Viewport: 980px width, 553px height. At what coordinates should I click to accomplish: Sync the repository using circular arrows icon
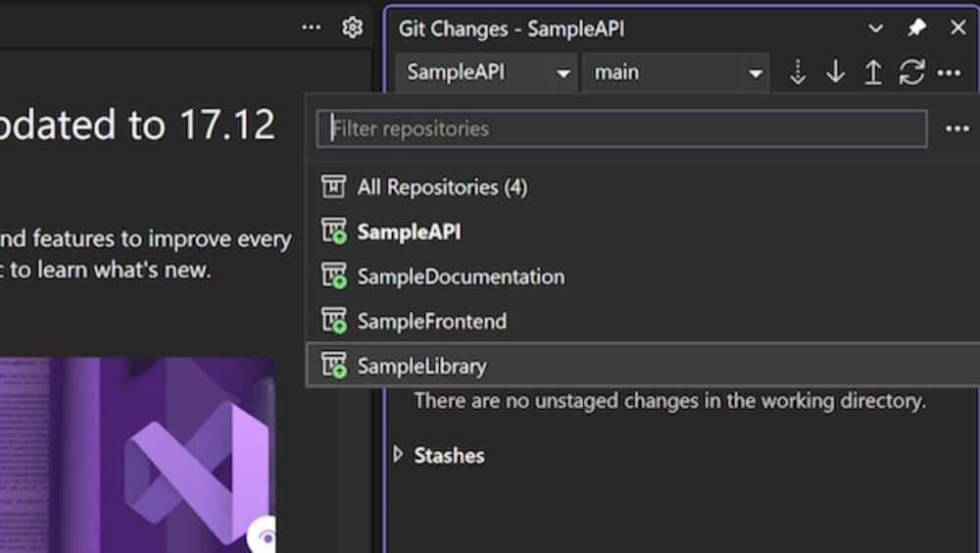[911, 73]
